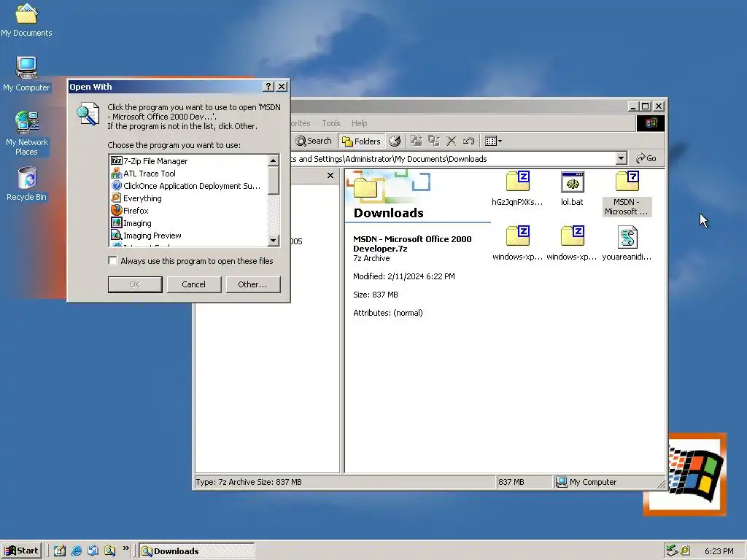
Task: Open the Tools menu in Explorer
Action: point(331,123)
